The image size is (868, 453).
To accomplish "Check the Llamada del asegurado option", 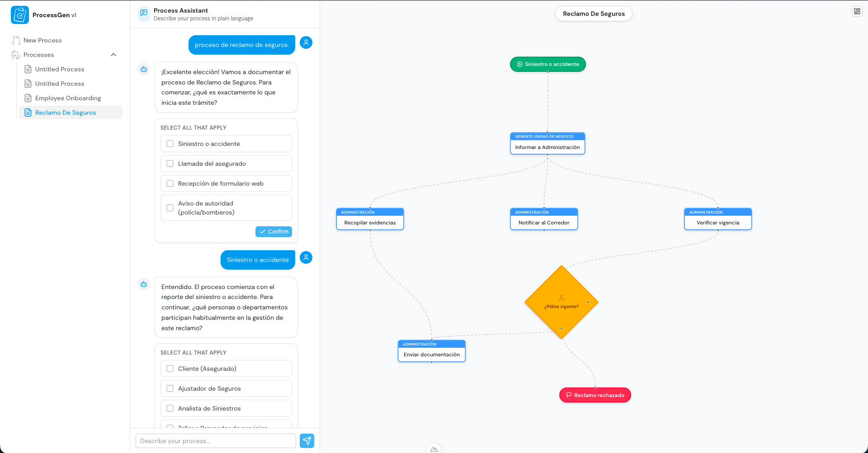I will point(170,163).
